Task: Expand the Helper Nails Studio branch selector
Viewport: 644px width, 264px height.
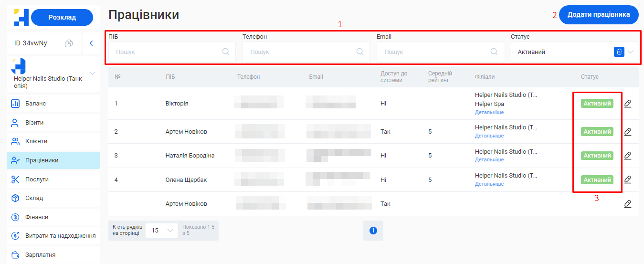Action: point(93,73)
